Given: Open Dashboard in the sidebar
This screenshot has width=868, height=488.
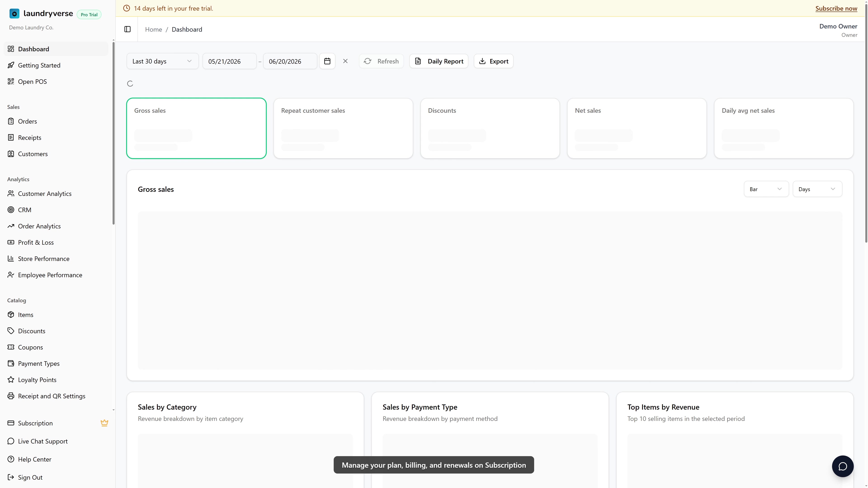Looking at the screenshot, I should [x=56, y=49].
